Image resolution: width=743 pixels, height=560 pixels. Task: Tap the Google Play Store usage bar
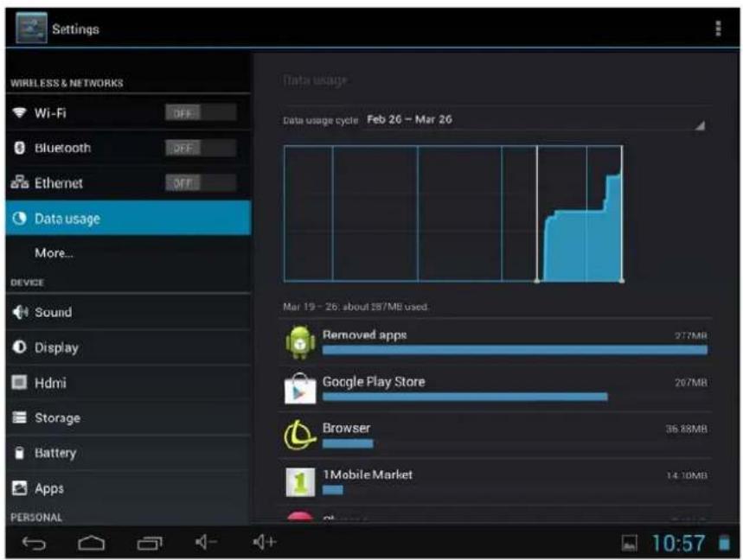coord(464,396)
